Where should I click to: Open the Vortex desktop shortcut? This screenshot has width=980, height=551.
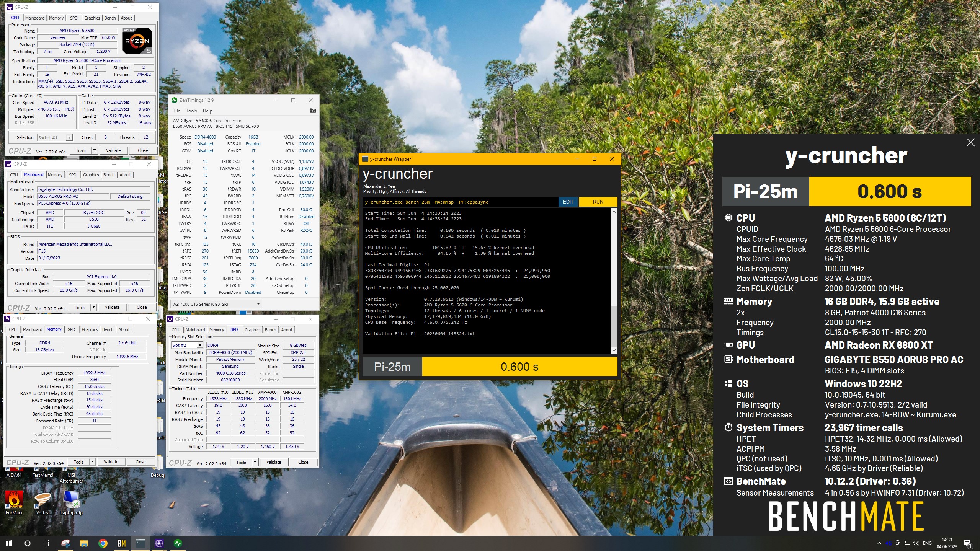click(42, 503)
